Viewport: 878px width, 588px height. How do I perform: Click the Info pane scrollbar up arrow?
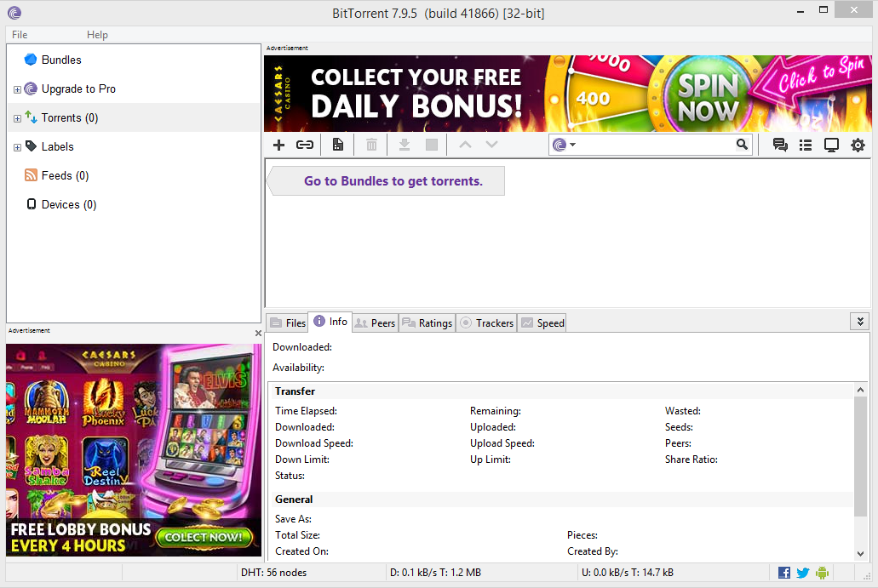coord(861,390)
